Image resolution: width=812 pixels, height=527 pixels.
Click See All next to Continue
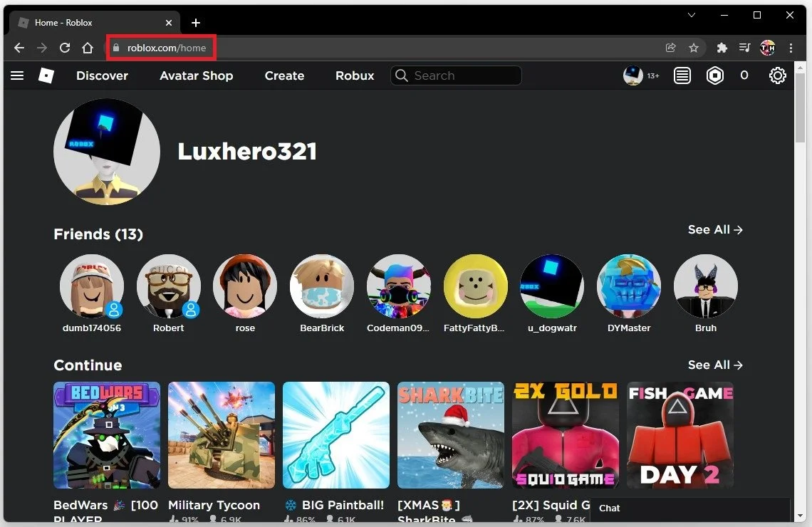pos(715,365)
